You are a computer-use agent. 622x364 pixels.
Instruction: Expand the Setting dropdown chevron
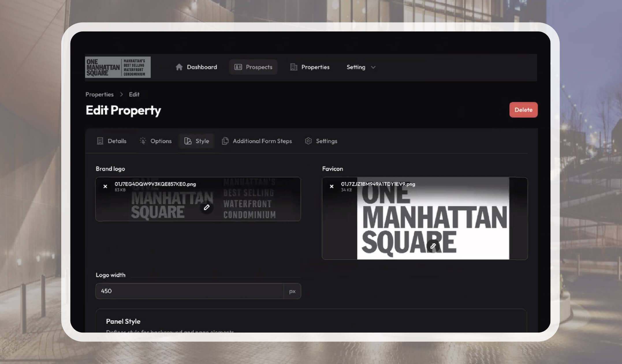point(373,67)
